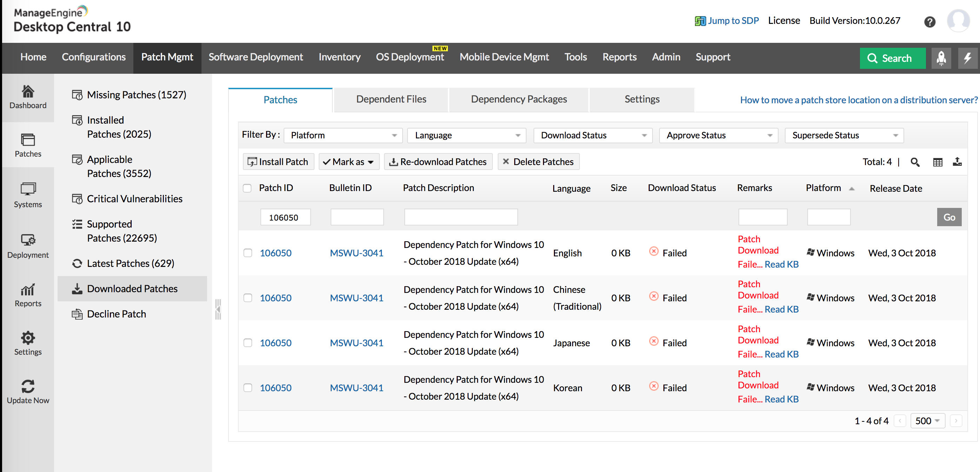Image resolution: width=980 pixels, height=472 pixels.
Task: Expand the Platform filter dropdown
Action: click(343, 136)
